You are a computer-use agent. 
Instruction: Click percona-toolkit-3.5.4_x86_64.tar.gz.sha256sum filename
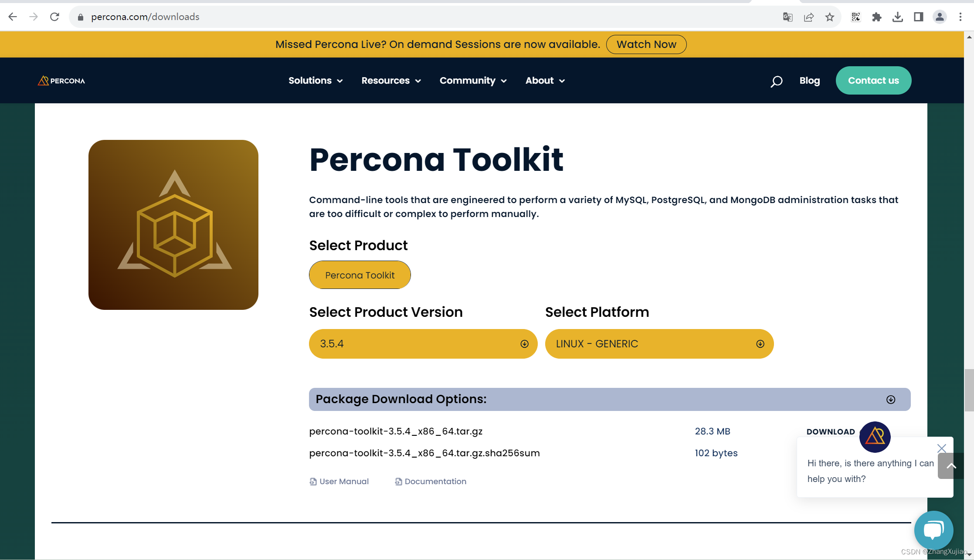pyautogui.click(x=424, y=453)
